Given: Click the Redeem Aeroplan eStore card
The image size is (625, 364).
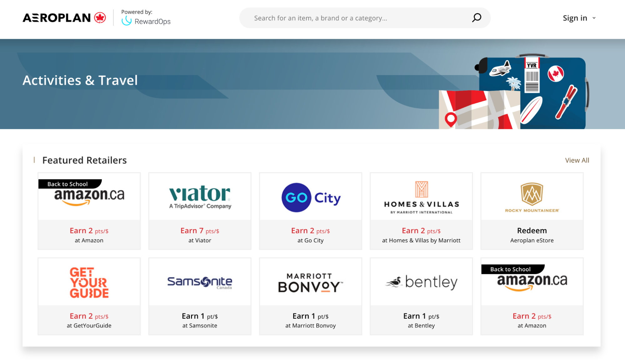Looking at the screenshot, I should pos(532,235).
